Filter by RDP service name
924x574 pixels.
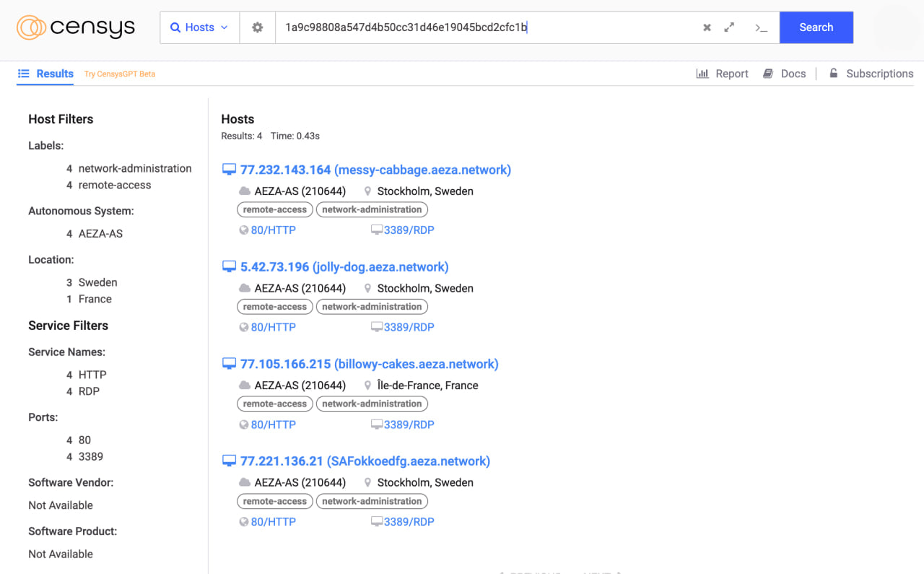coord(89,391)
